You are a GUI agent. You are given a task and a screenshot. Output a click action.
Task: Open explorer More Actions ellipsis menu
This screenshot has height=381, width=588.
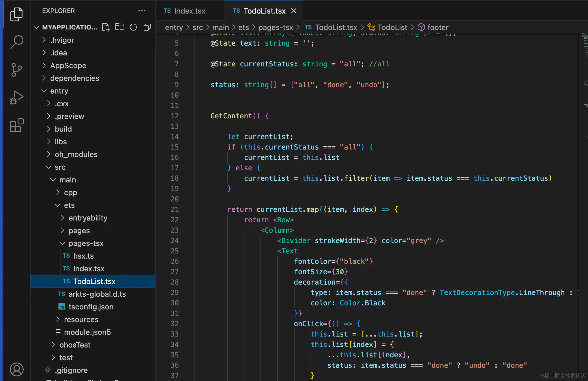[x=142, y=11]
